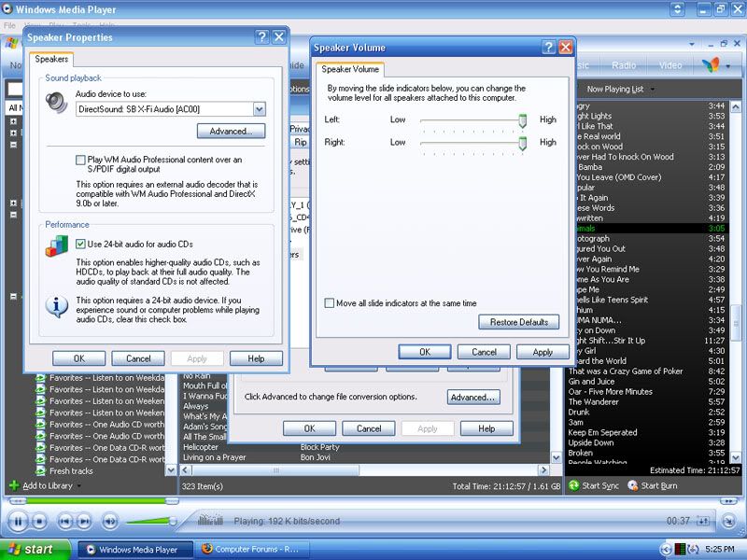747x560 pixels.
Task: Select the Rip tab in Options dialog
Action: 300,142
